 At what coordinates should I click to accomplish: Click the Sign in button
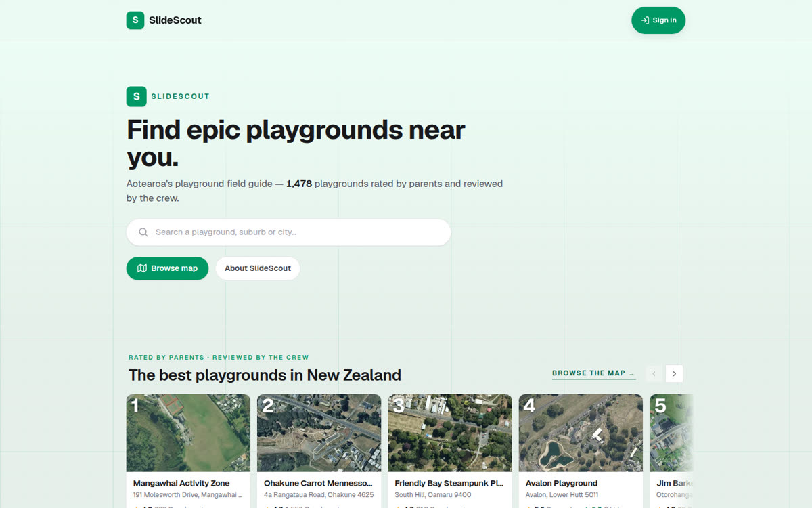658,20
